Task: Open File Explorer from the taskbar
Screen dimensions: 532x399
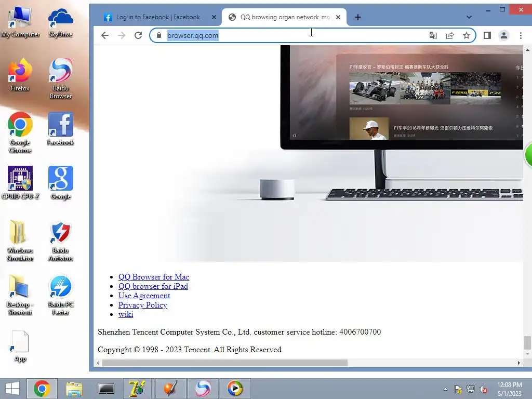Action: click(x=74, y=389)
